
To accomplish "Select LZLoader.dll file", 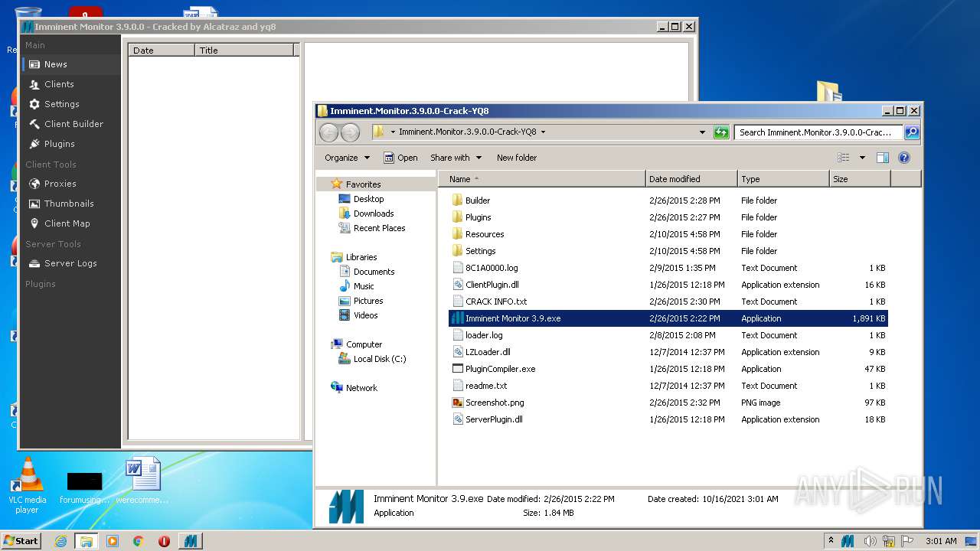I will click(668, 352).
